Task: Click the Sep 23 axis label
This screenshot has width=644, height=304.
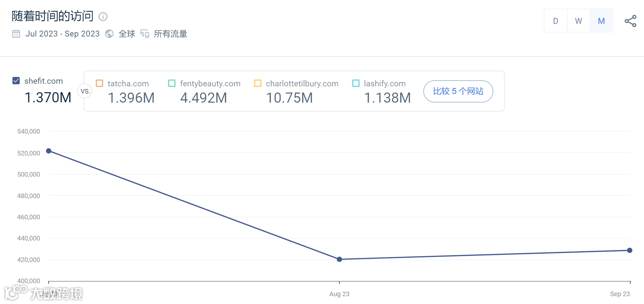Action: (x=620, y=294)
